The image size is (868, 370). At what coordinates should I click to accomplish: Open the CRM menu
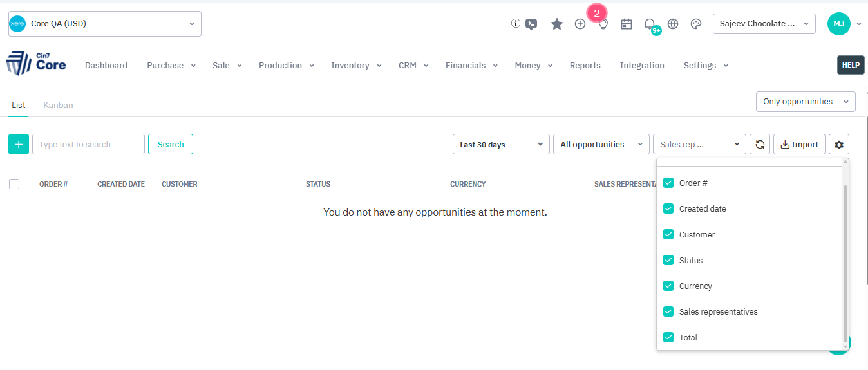tap(413, 65)
